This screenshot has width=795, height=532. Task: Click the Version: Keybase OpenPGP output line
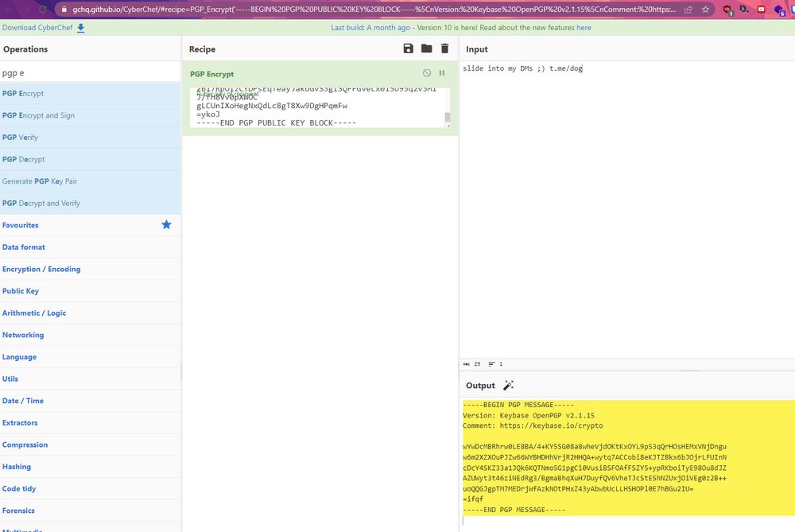(529, 415)
